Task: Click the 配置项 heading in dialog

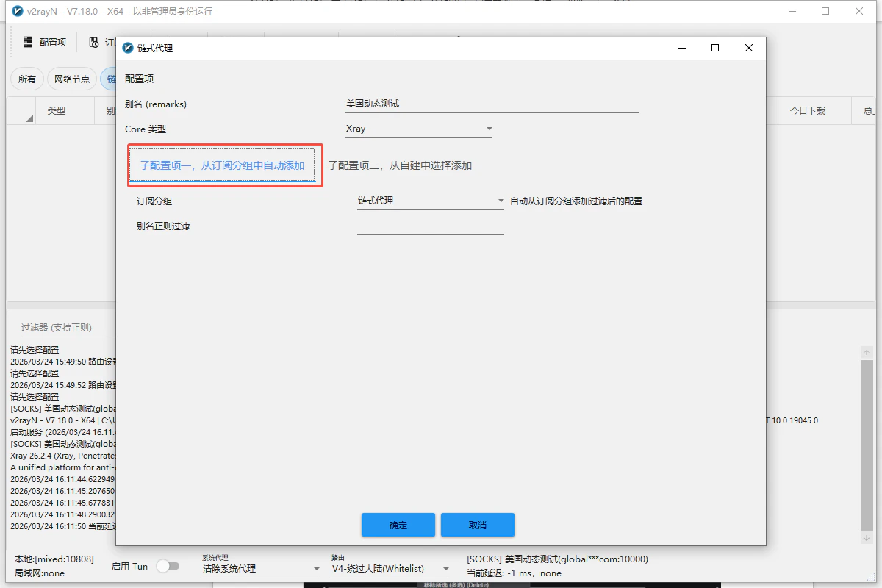Action: 139,79
